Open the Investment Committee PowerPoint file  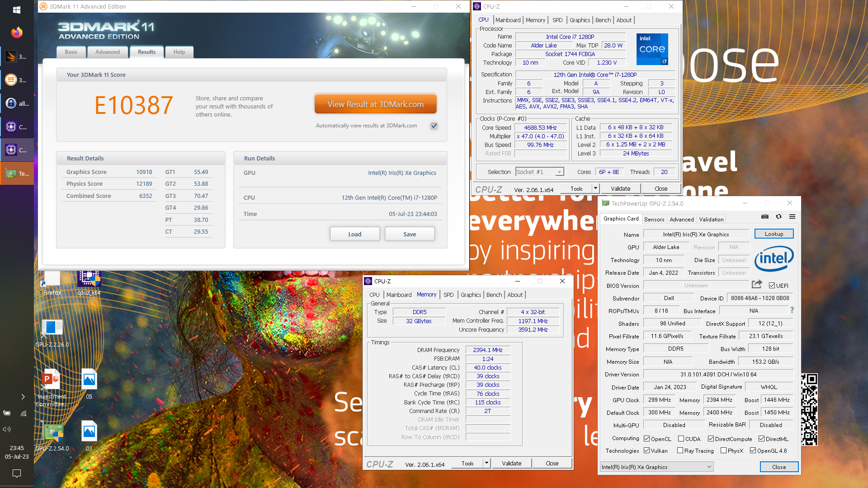pyautogui.click(x=52, y=388)
